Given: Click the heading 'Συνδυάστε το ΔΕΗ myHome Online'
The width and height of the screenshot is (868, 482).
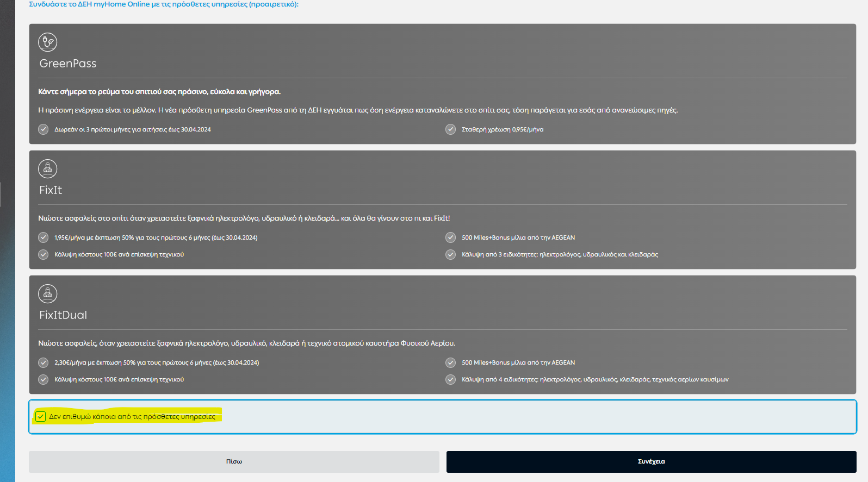Looking at the screenshot, I should tap(164, 4).
